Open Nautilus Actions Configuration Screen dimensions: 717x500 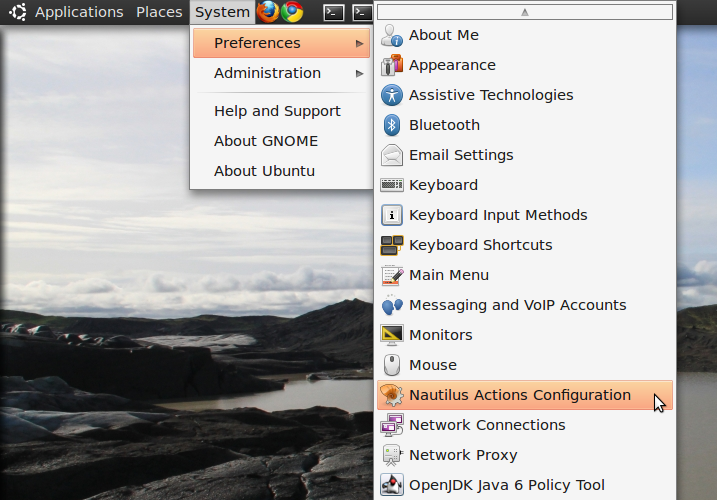click(x=520, y=395)
